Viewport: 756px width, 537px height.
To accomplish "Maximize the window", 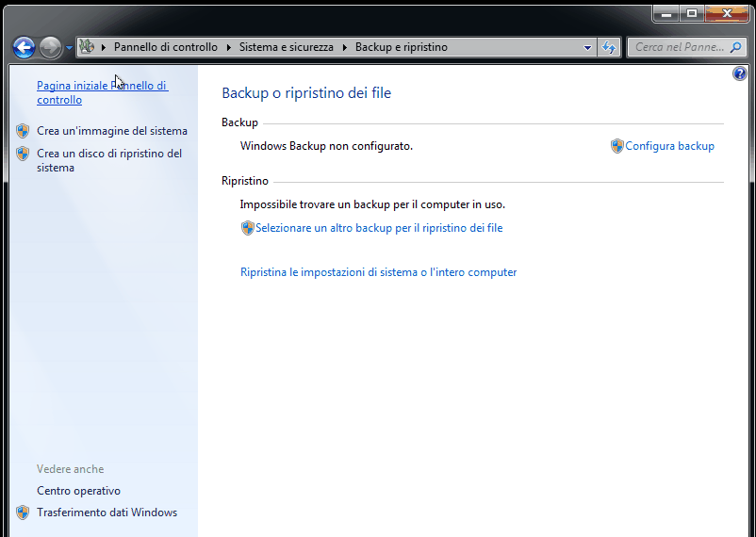I will pyautogui.click(x=692, y=13).
